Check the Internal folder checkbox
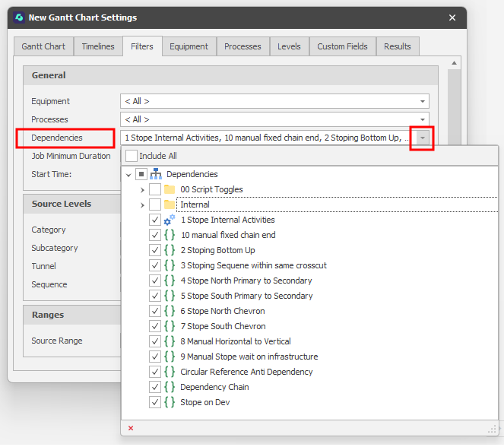 click(155, 204)
